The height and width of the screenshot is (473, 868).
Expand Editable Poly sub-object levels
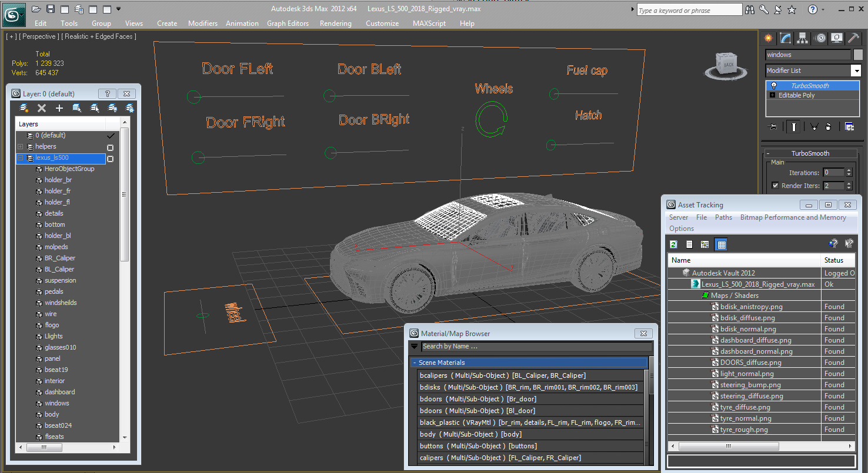[773, 95]
